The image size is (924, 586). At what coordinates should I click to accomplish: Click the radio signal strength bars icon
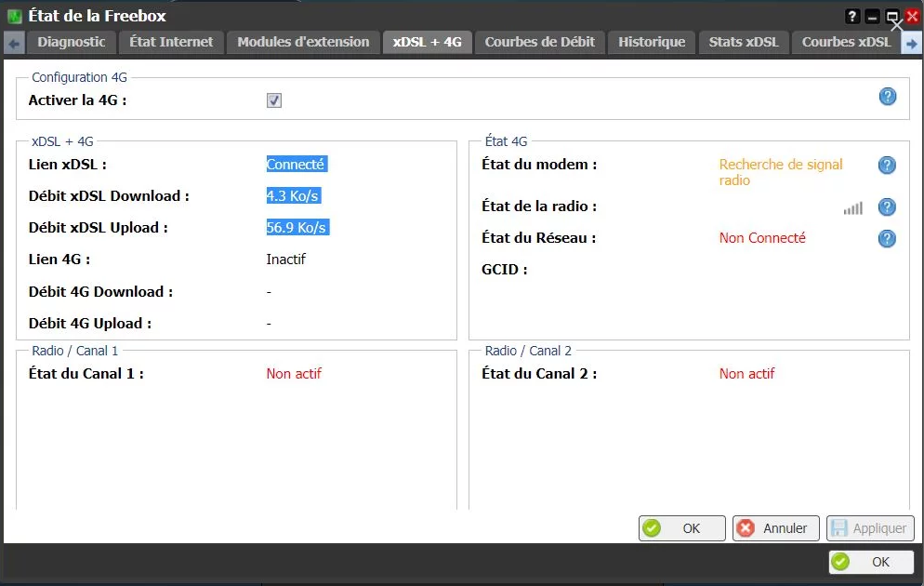(x=852, y=208)
